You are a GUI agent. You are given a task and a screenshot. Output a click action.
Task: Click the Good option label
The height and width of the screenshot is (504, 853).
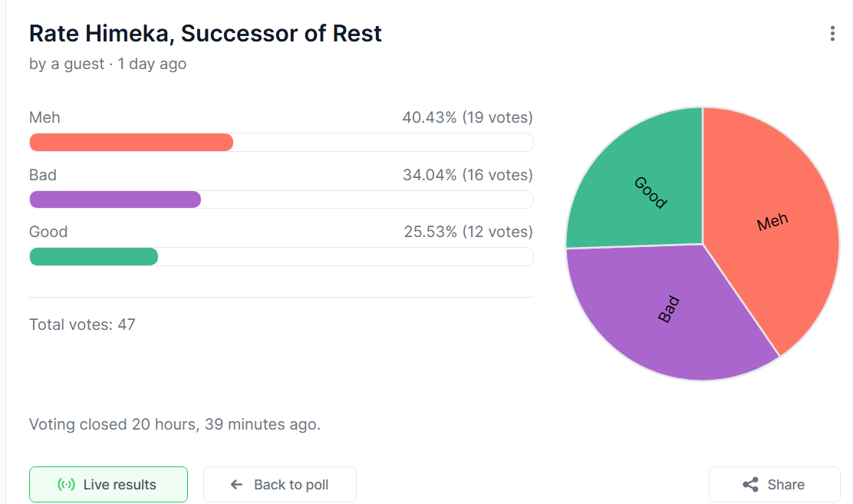click(x=48, y=232)
